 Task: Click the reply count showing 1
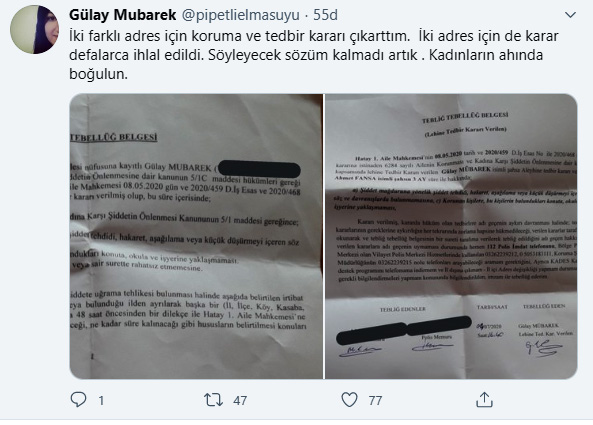pyautogui.click(x=101, y=400)
